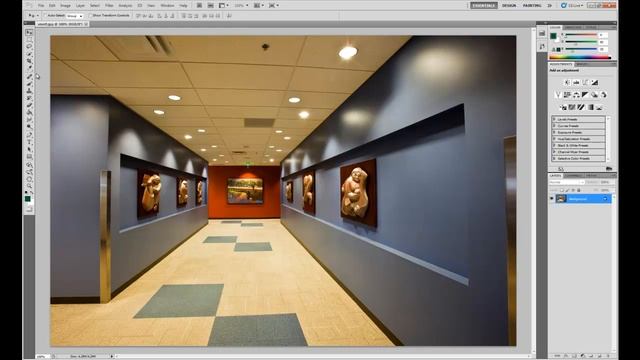Select the Brush tool

point(29,84)
